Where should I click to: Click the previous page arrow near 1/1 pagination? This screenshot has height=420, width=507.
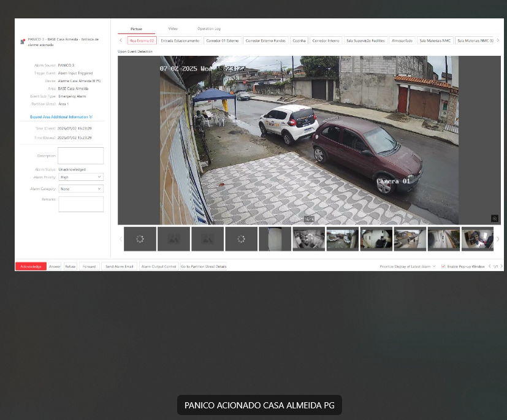(489, 266)
